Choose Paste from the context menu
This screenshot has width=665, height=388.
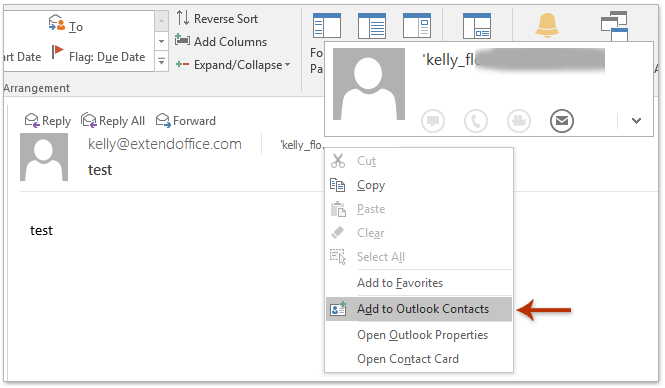[x=419, y=209]
